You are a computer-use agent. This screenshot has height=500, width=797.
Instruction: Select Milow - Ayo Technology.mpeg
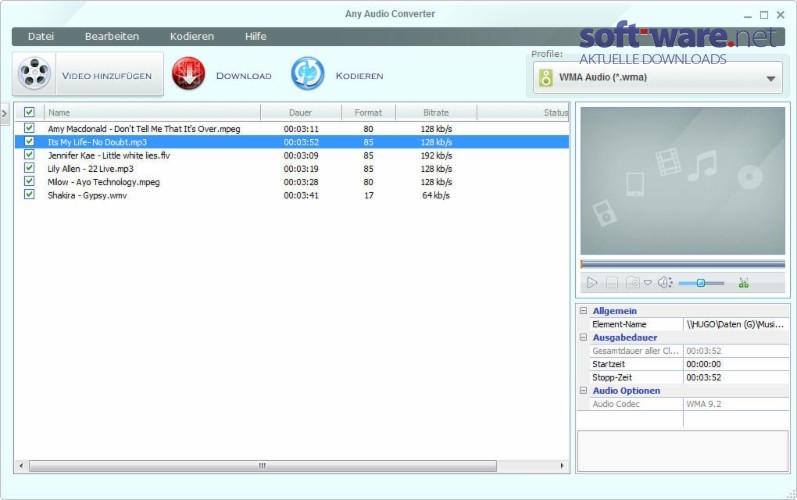292,181
